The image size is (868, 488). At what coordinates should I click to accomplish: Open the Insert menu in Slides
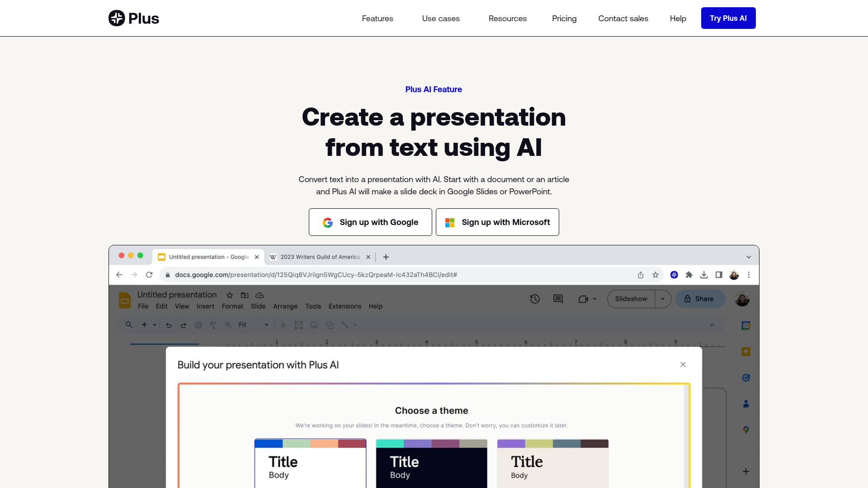coord(205,306)
